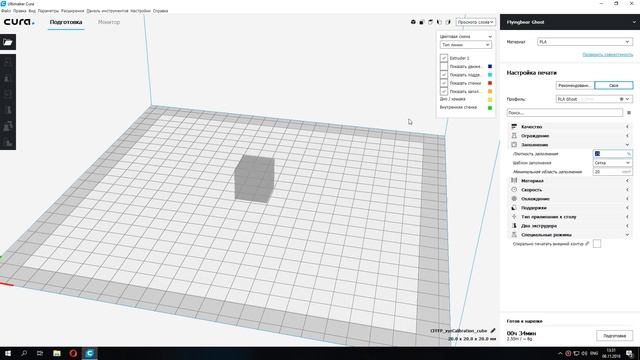The width and height of the screenshot is (640, 360).
Task: Expand the Поддержки settings section
Action: pyautogui.click(x=570, y=207)
